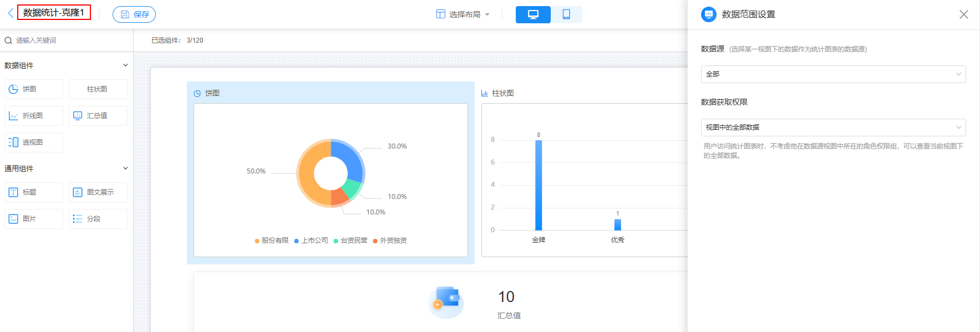
Task: Select the 汇总值 summary component
Action: 98,116
